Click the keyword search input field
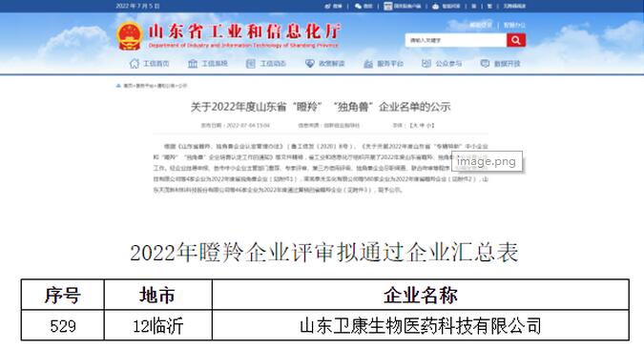Image resolution: width=644 pixels, height=349 pixels. (456, 40)
